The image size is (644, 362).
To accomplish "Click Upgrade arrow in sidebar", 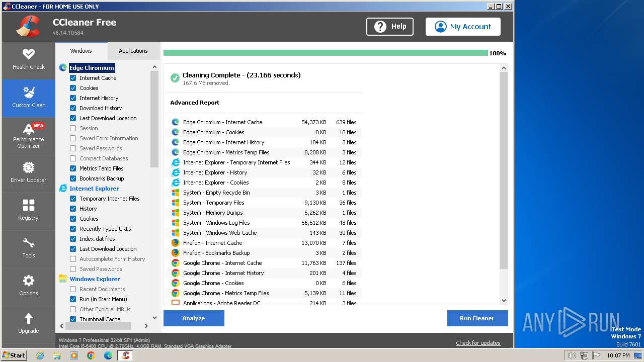I will coord(29,318).
